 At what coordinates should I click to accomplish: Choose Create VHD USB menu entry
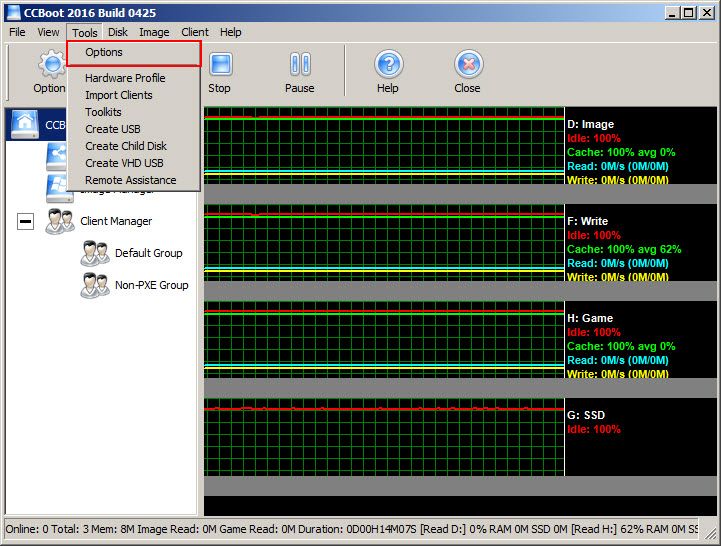(x=134, y=163)
